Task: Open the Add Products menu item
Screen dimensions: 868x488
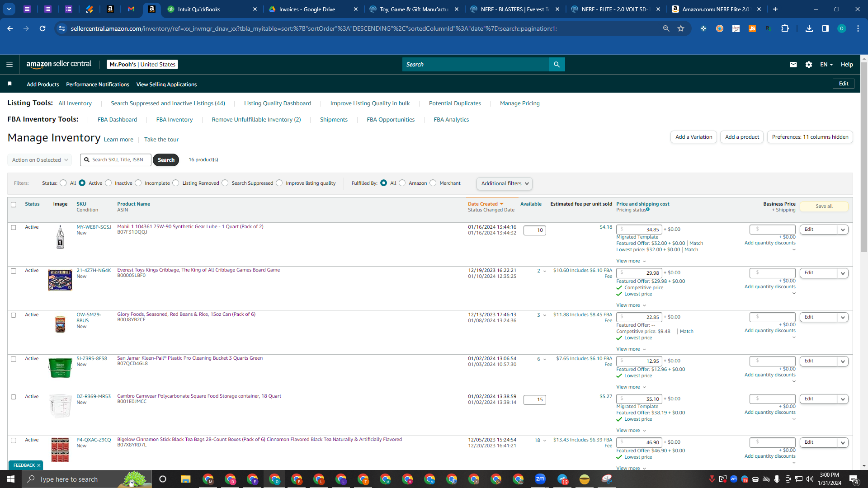Action: [x=43, y=84]
